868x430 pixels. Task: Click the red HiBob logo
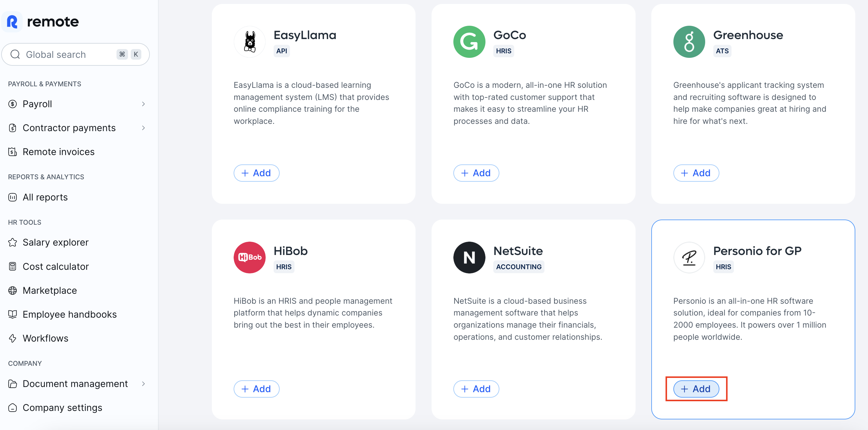(250, 258)
